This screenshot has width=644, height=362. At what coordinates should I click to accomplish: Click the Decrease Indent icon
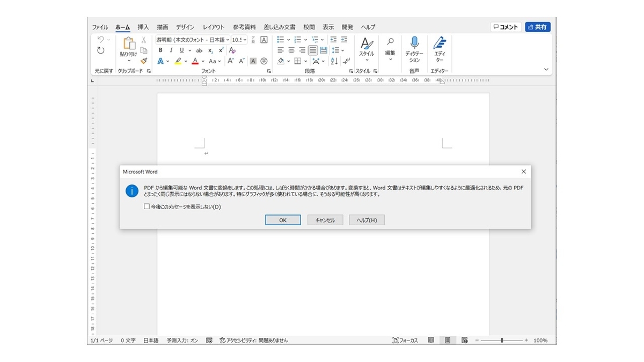pos(333,40)
